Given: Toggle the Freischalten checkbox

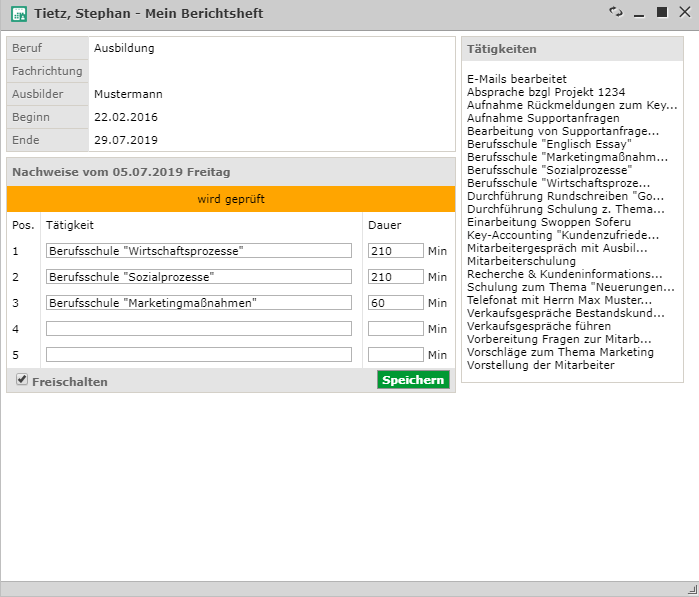Looking at the screenshot, I should [22, 379].
